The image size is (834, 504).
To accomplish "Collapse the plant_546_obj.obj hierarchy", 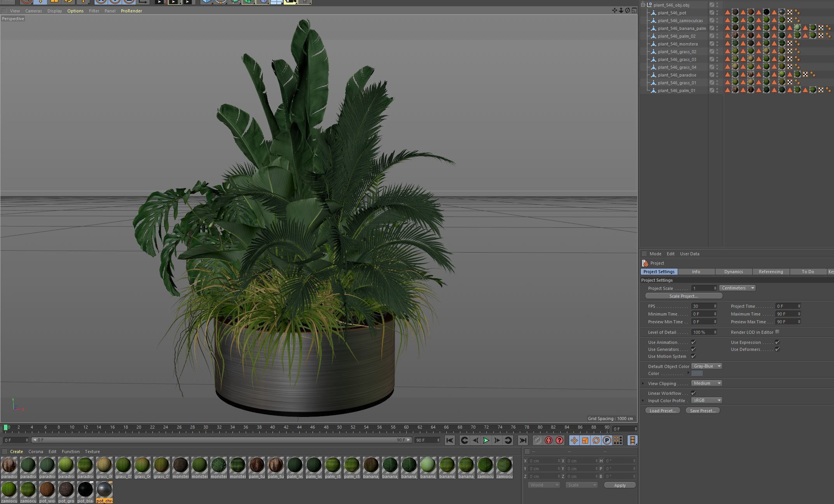I will [643, 5].
